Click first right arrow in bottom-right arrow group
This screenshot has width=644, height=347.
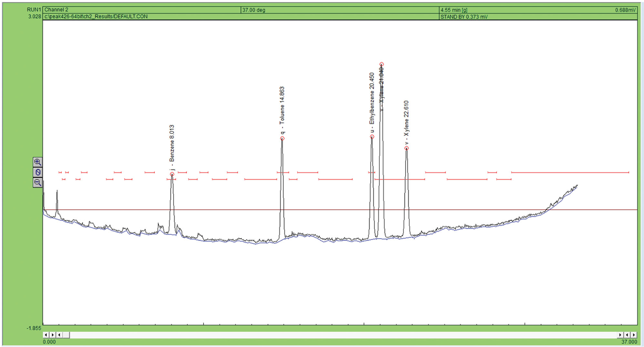[x=620, y=335]
